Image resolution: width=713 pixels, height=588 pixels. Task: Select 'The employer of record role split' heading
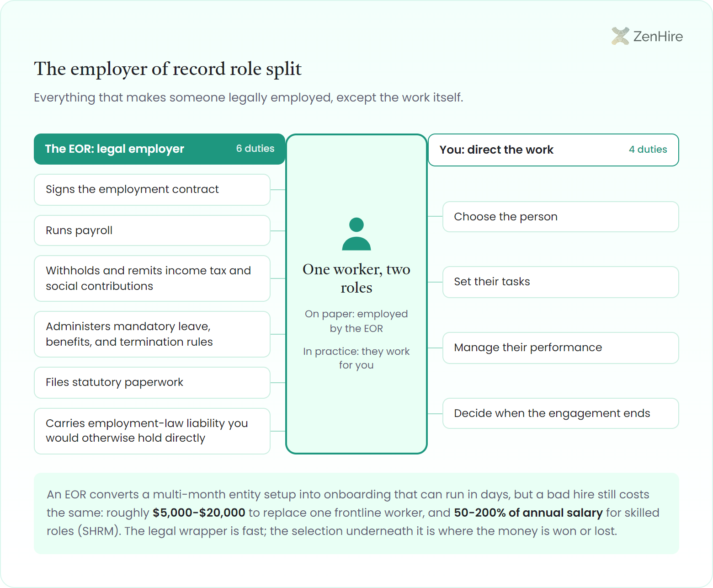pyautogui.click(x=168, y=69)
